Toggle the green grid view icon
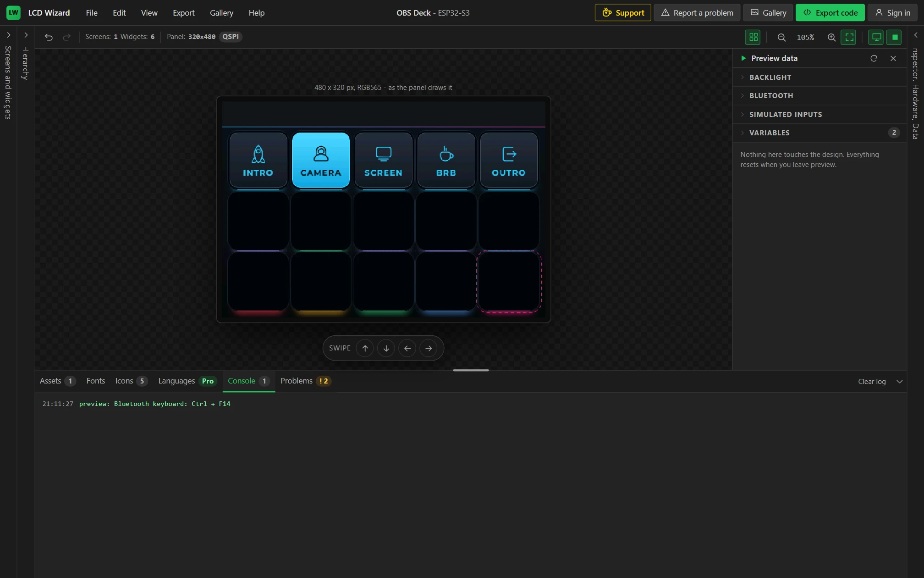The height and width of the screenshot is (578, 924). 753,37
